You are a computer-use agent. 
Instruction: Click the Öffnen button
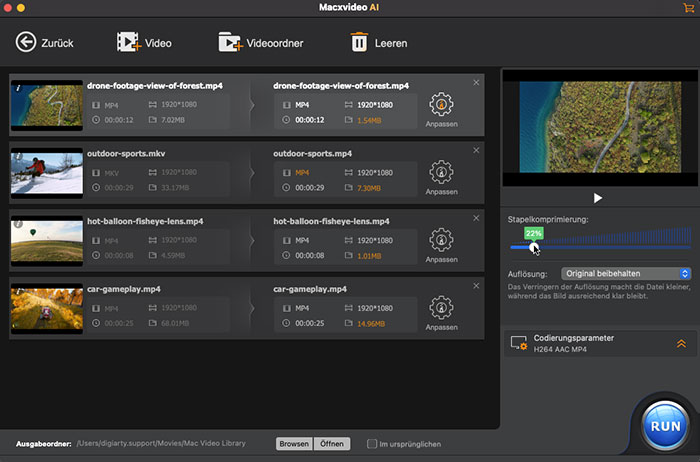332,444
